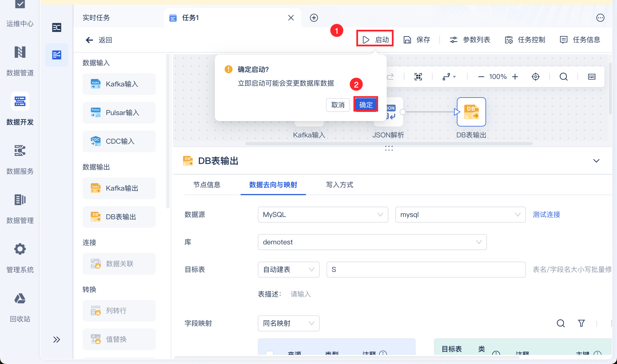This screenshot has height=364, width=617.
Task: Switch to the 节点信息 tab
Action: [x=207, y=185]
